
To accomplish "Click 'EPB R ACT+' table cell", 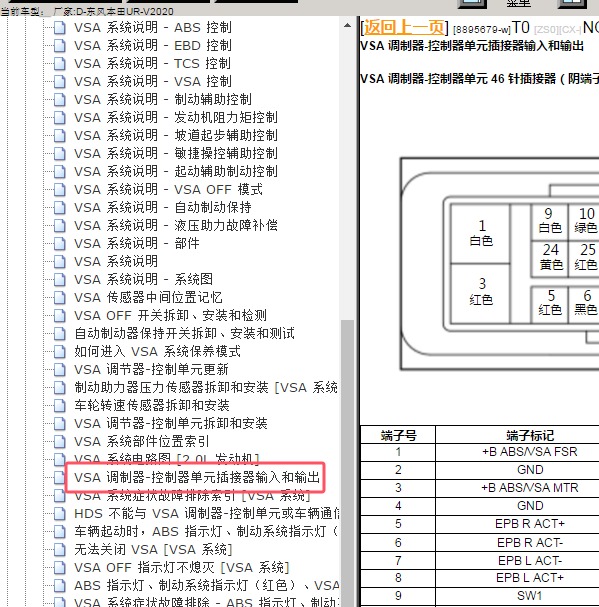I will click(x=530, y=524).
